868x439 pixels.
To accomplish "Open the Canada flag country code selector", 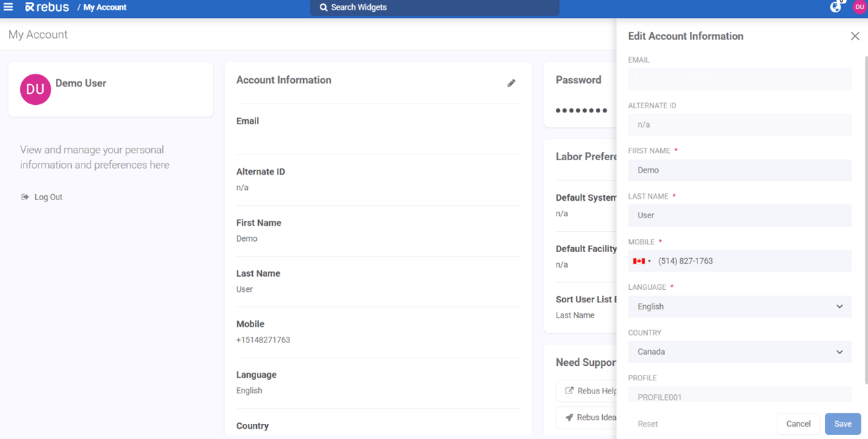I will (642, 261).
